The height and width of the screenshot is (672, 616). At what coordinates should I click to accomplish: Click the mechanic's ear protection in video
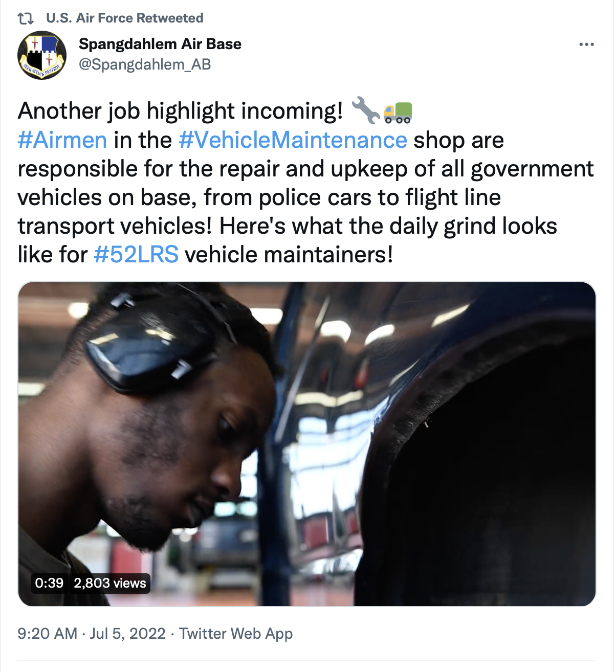tap(148, 348)
